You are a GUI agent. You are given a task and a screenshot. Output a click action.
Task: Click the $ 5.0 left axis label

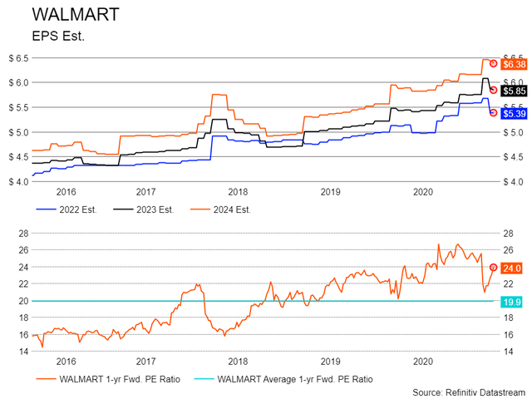click(x=18, y=132)
